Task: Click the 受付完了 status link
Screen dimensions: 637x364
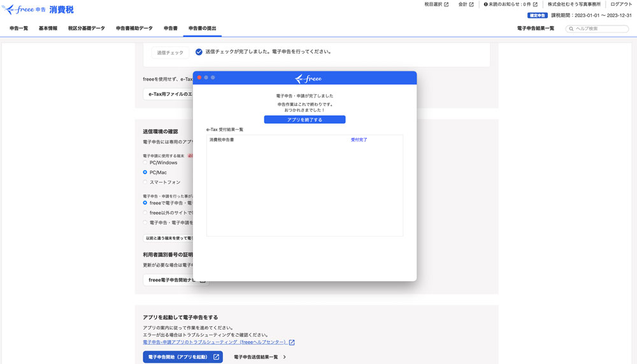Action: coord(359,139)
